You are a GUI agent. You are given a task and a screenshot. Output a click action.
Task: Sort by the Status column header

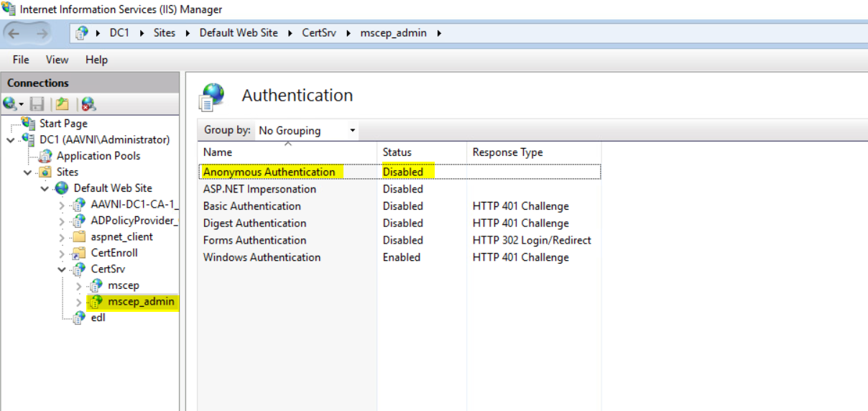pyautogui.click(x=397, y=152)
